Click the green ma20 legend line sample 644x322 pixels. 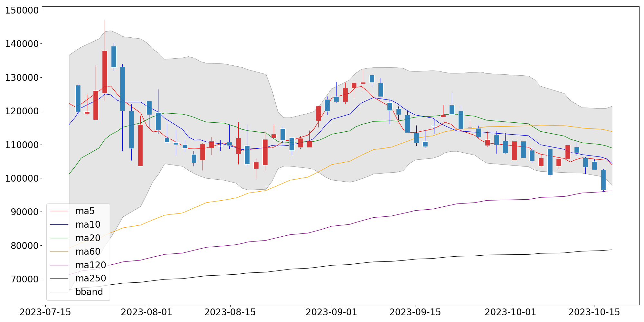[x=59, y=238]
